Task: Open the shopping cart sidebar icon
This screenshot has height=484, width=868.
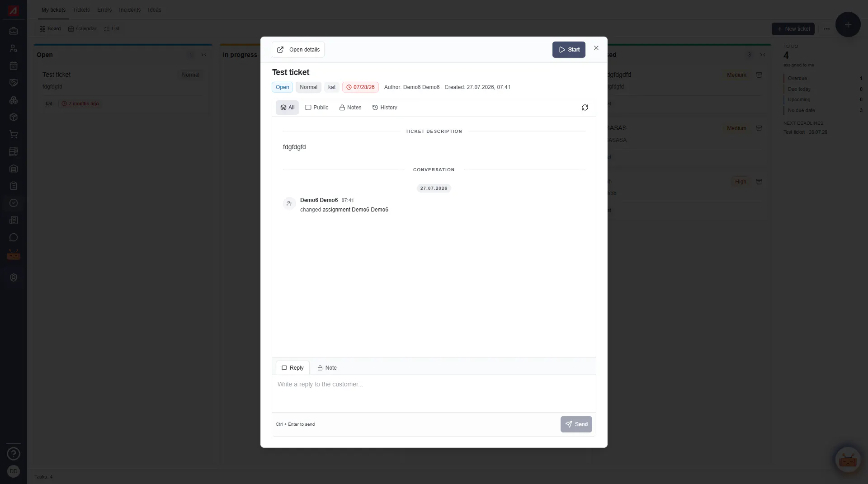Action: tap(14, 135)
